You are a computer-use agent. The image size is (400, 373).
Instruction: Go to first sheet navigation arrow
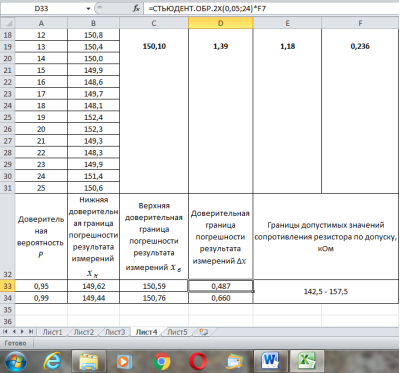click(5, 332)
